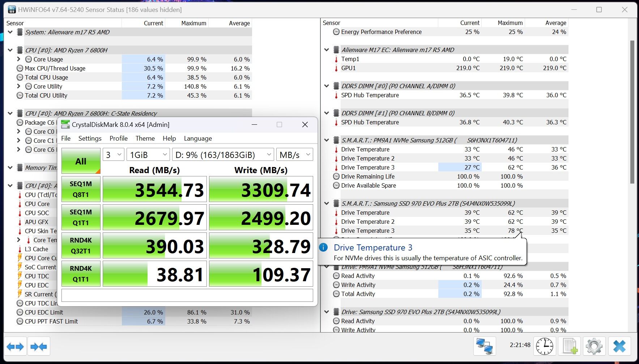Screen dimensions: 639x364
Task: Select the Max CPU/Thread Usage row
Action: pos(134,68)
